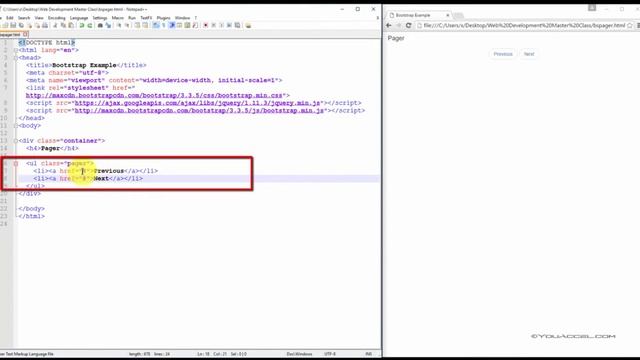The width and height of the screenshot is (640, 360).
Task: Click the "Pager" text inside the h4 tag
Action: [50, 148]
